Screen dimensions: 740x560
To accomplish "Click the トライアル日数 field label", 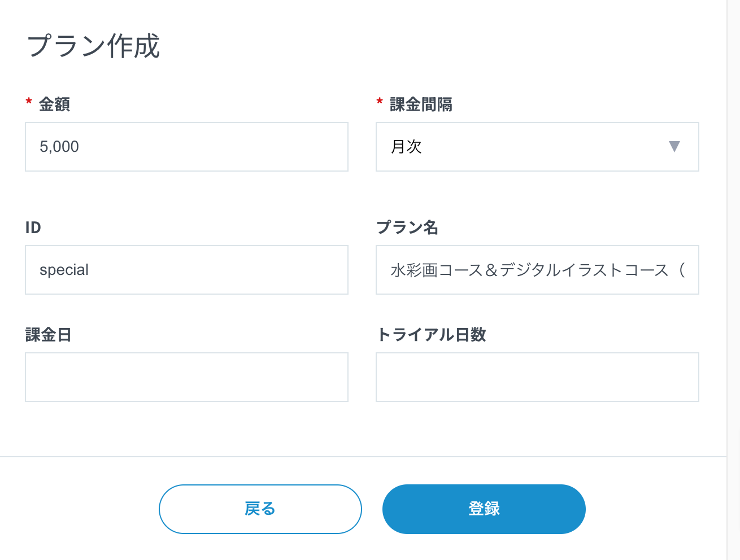I will (431, 335).
